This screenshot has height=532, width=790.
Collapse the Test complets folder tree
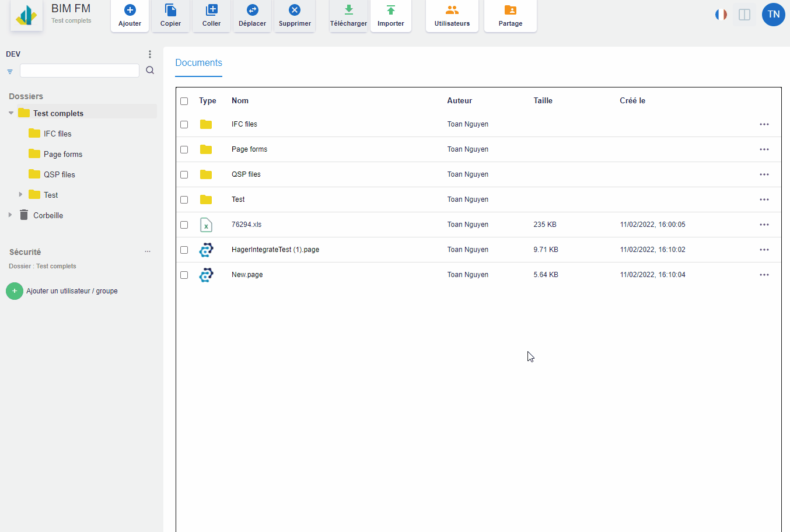(x=11, y=113)
